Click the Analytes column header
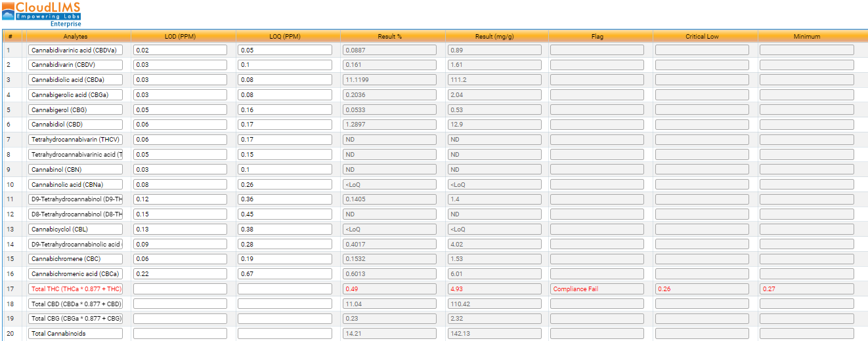 [x=76, y=37]
